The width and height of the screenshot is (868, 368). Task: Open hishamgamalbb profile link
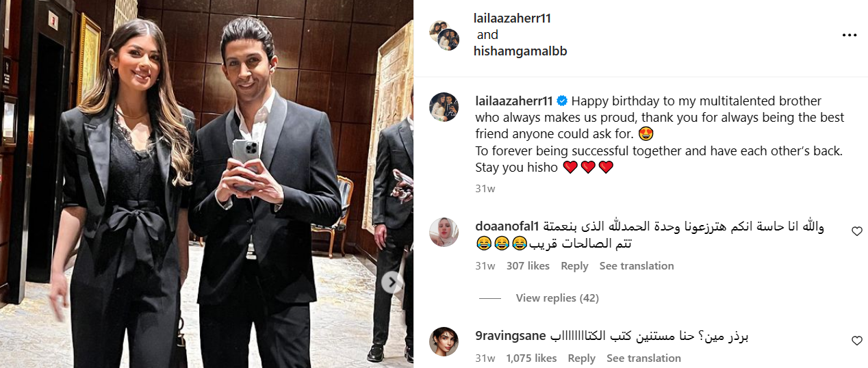(520, 51)
